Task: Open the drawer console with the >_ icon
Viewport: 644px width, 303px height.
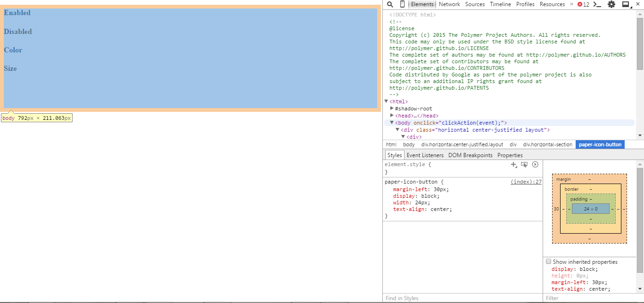Action: point(597,4)
